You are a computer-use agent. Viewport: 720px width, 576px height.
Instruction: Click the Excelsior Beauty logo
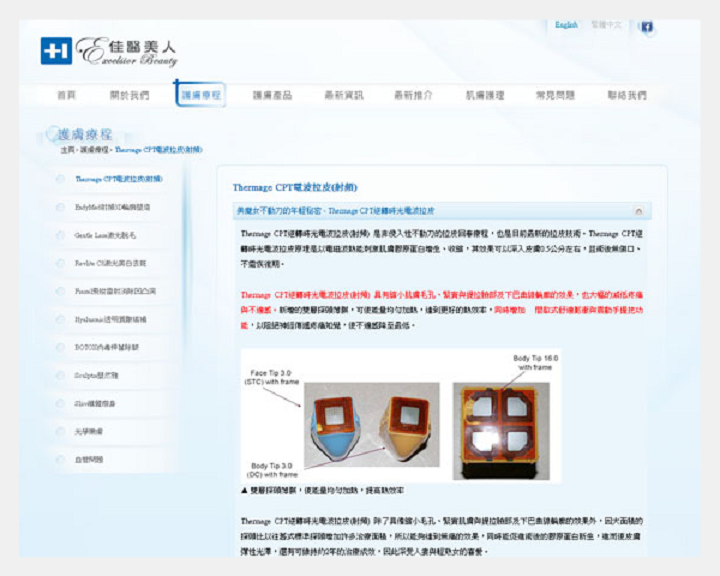(109, 51)
